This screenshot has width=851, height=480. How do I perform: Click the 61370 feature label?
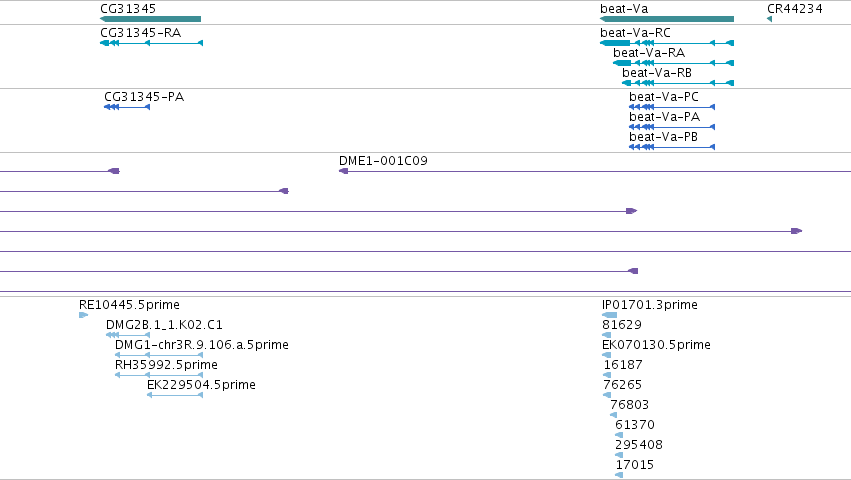(x=635, y=425)
